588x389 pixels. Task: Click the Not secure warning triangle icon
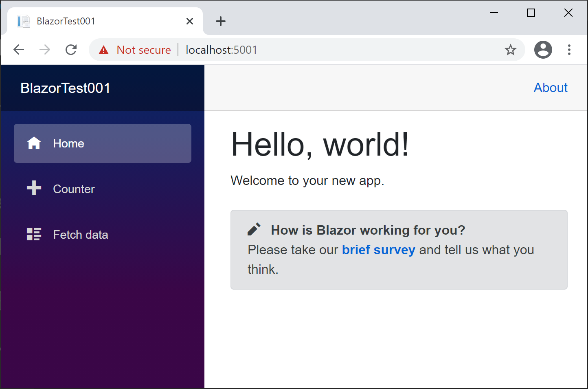click(x=104, y=50)
